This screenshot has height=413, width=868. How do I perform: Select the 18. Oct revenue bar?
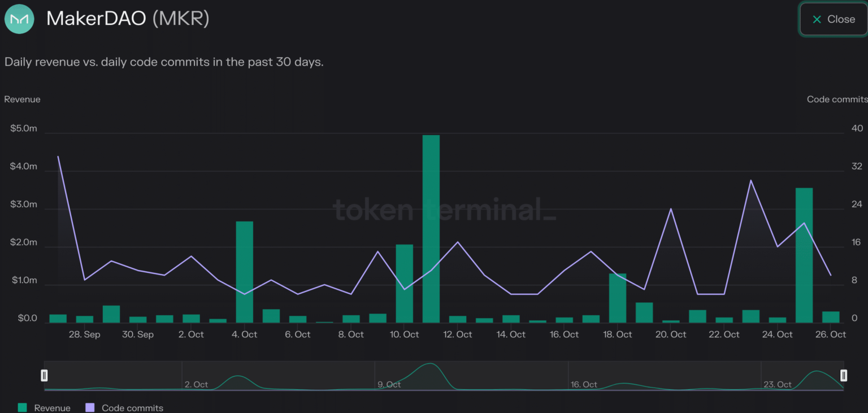[x=617, y=298]
